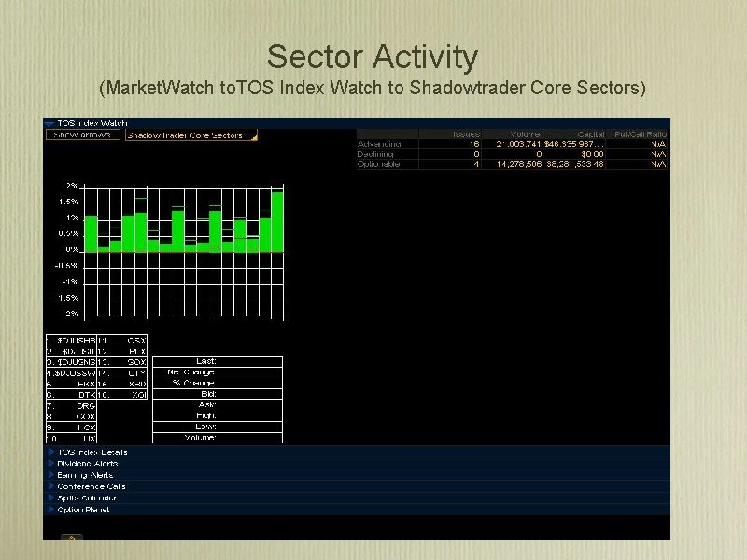Click the Capital column header

pos(574,134)
